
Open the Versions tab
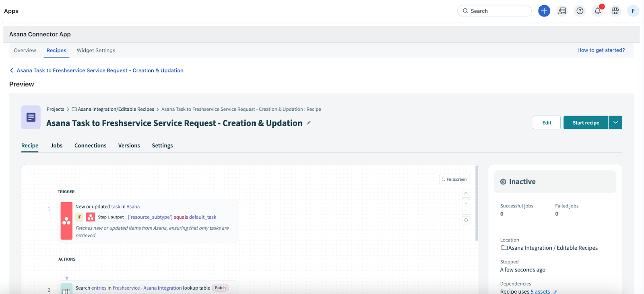click(129, 145)
